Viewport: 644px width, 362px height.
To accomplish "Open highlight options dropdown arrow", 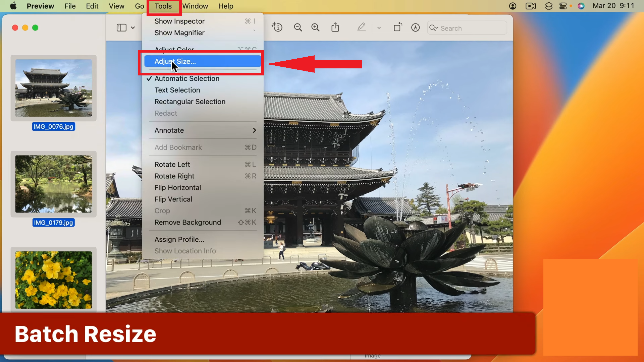I will coord(379,28).
